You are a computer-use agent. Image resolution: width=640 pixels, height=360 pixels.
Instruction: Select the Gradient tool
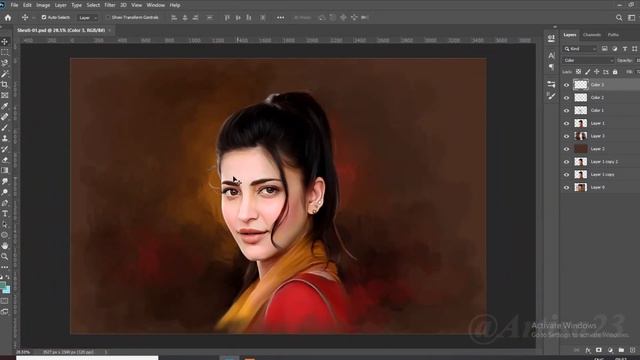[5, 170]
